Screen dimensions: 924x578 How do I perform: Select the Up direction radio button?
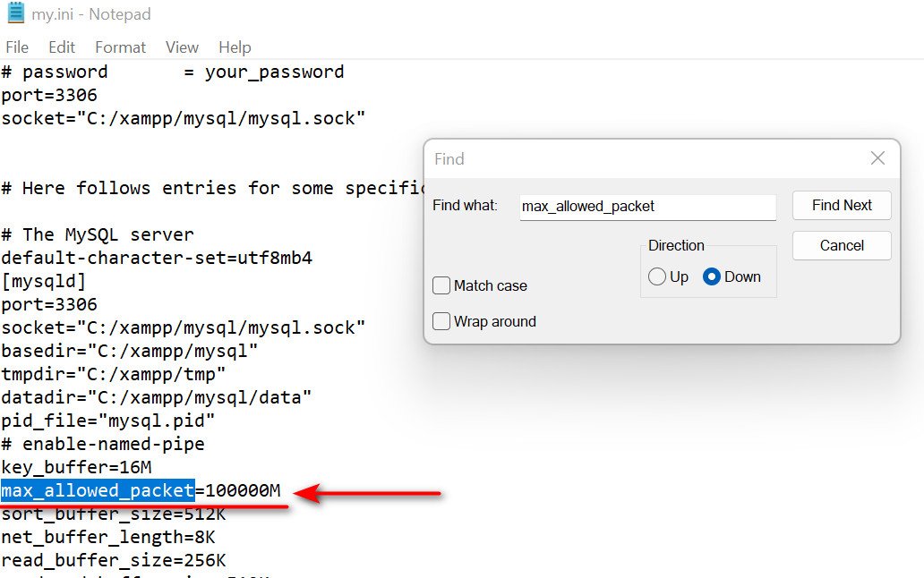tap(656, 276)
